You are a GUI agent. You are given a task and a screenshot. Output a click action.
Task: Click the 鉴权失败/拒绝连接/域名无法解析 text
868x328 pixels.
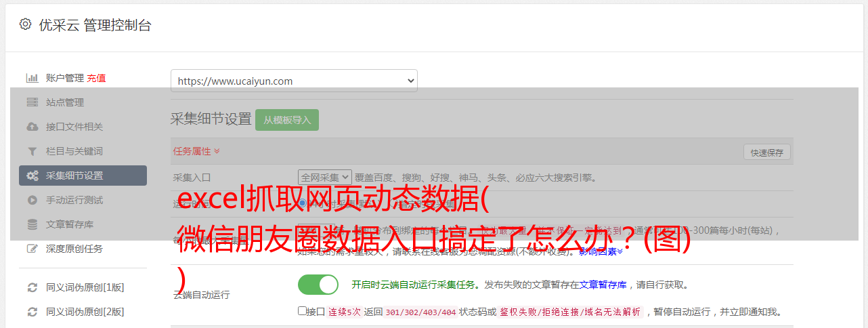coord(570,312)
